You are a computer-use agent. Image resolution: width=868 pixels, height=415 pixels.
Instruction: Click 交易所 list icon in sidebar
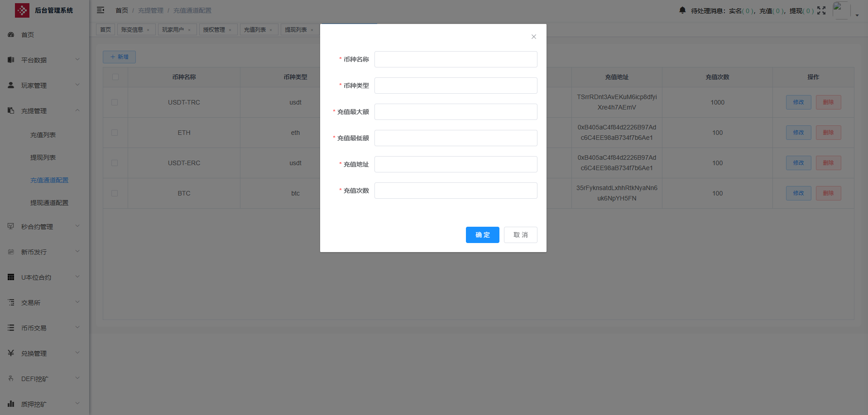pos(11,302)
